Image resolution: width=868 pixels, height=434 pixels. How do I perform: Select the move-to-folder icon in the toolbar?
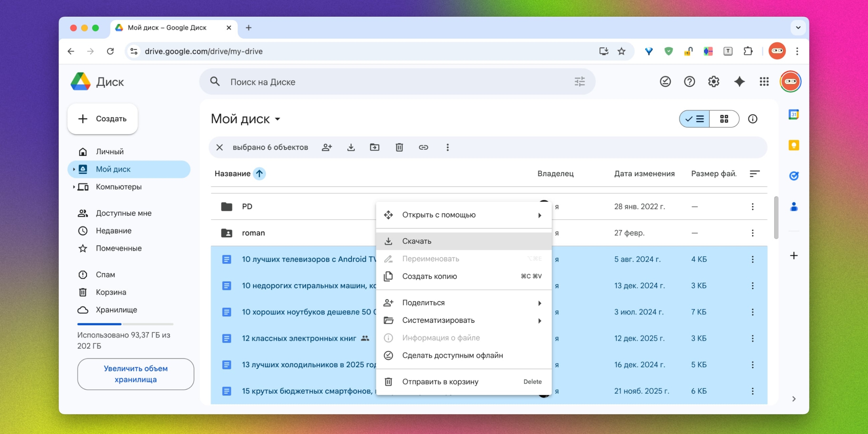[x=375, y=147]
